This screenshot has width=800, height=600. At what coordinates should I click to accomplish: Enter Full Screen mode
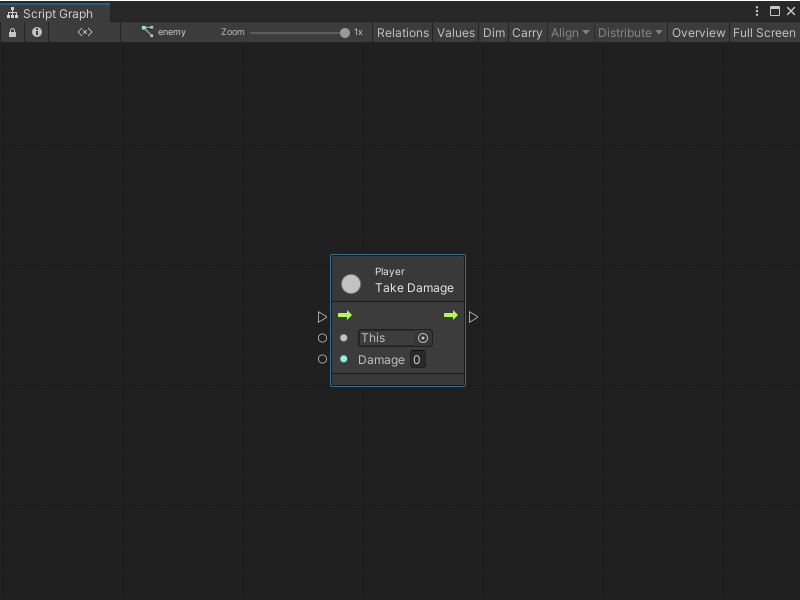(763, 32)
